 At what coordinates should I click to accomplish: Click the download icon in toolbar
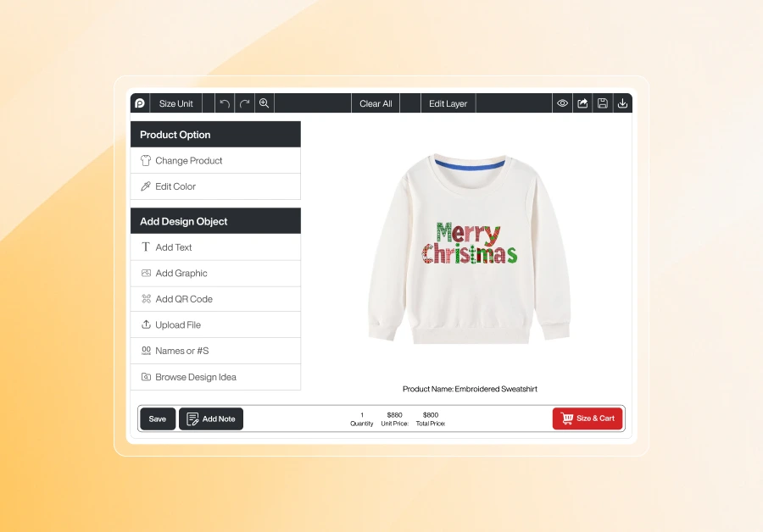(622, 103)
